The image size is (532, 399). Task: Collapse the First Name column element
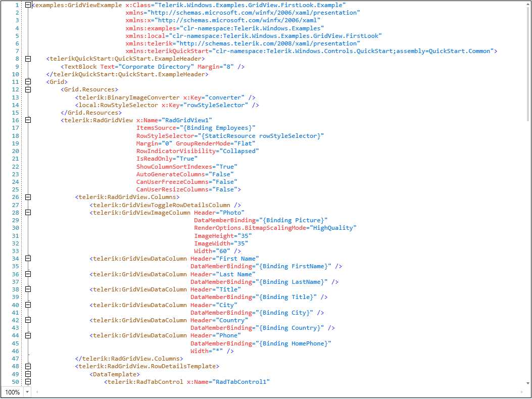[28, 258]
